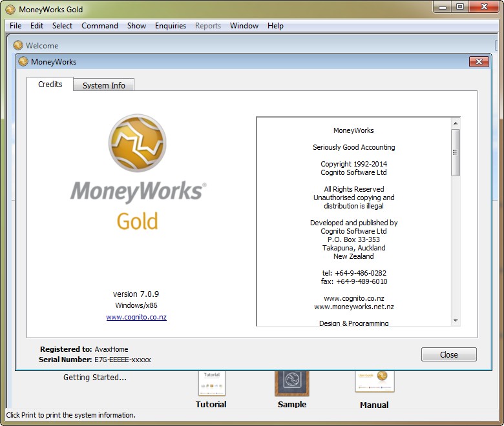Click the greyed-out Reports menu
The image size is (504, 426).
point(207,26)
